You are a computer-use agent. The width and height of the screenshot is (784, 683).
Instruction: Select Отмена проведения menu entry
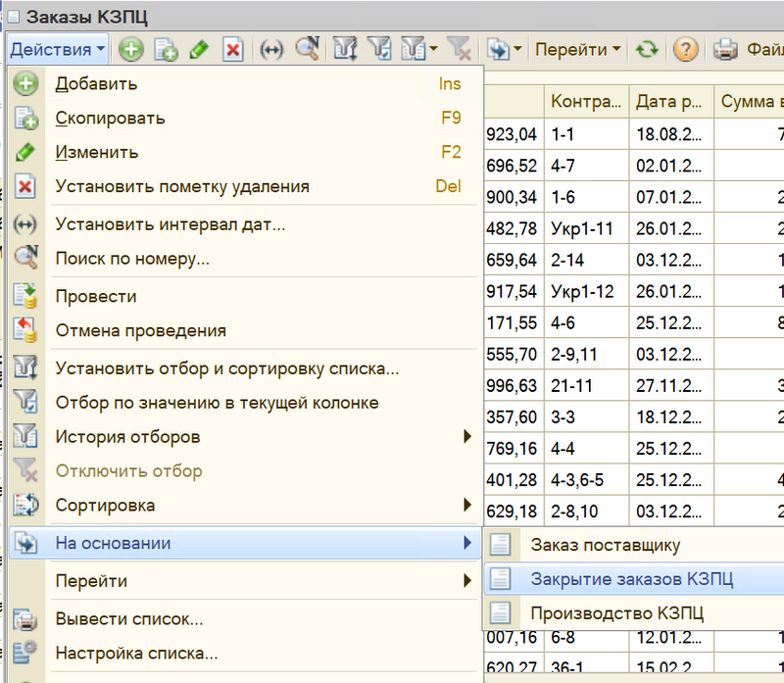[x=244, y=330]
